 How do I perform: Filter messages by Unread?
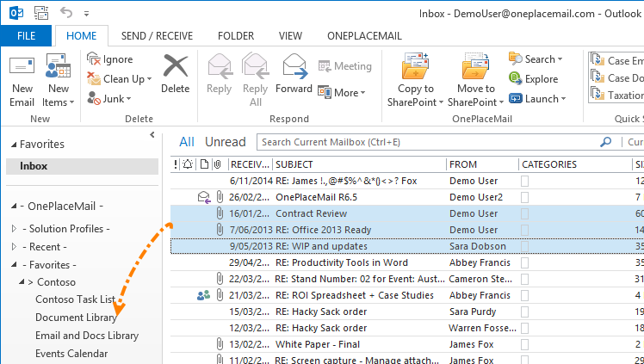point(225,142)
